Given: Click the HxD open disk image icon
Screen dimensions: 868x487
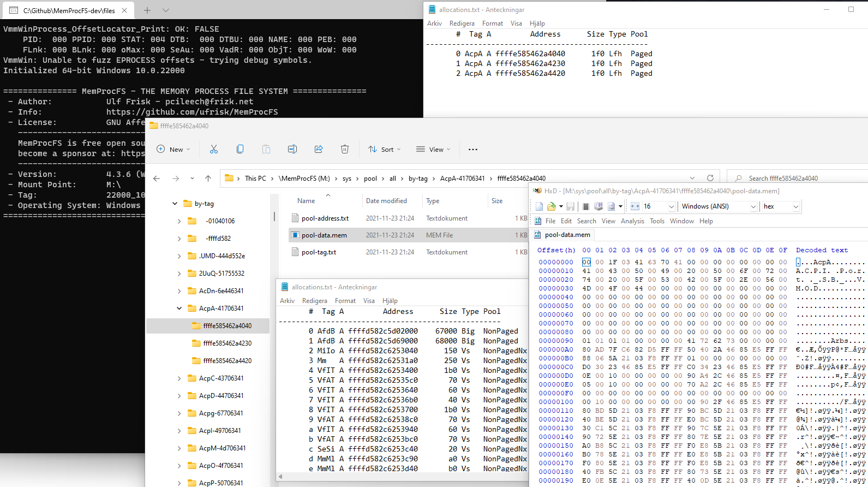Looking at the screenshot, I should [611, 206].
